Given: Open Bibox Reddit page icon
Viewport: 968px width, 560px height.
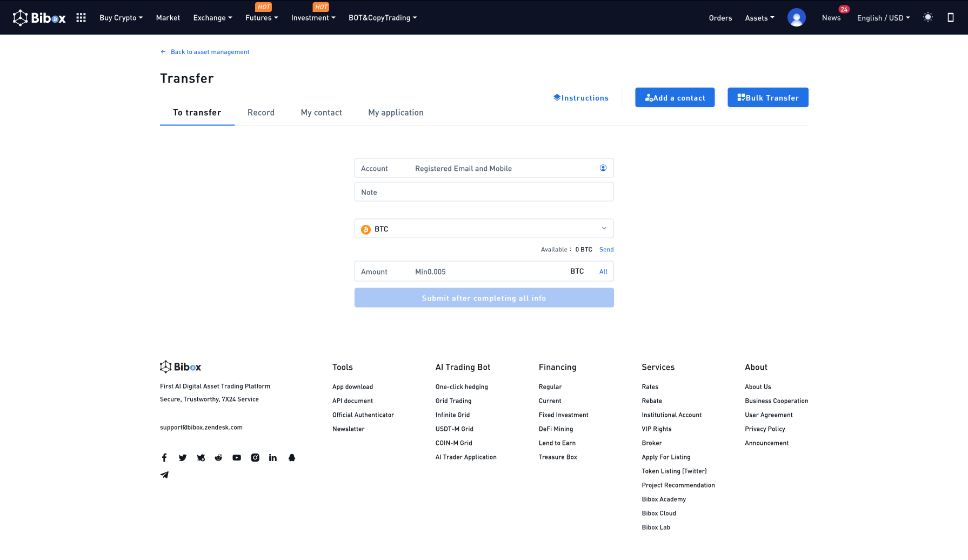Looking at the screenshot, I should 218,458.
